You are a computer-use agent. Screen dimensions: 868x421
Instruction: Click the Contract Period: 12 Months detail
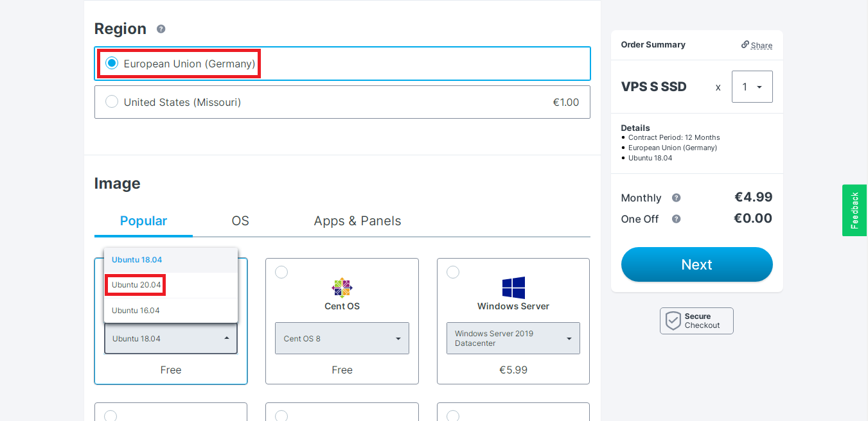point(674,137)
